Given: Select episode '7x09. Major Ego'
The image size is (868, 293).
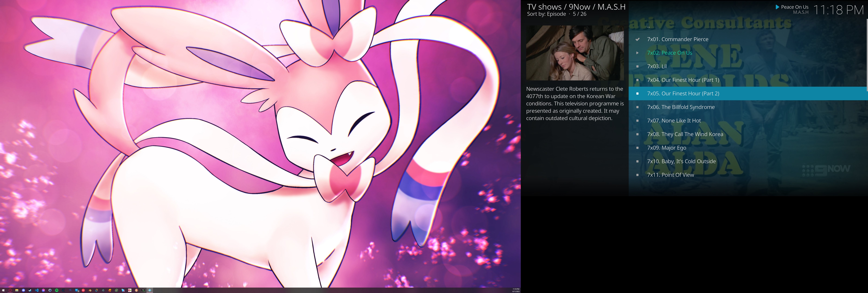Looking at the screenshot, I should click(x=748, y=148).
